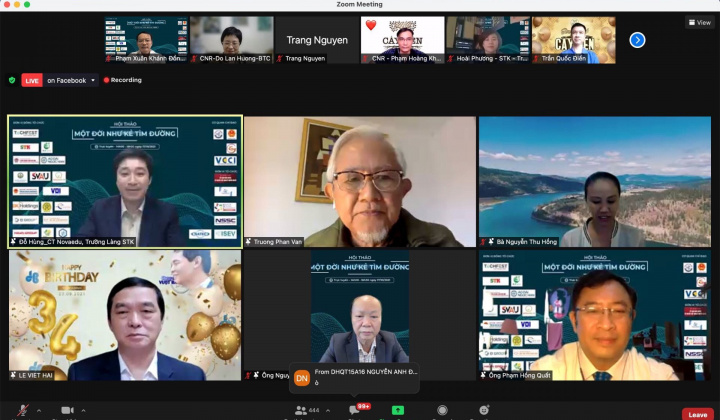720x420 pixels.
Task: Show next page of participant thumbnails
Action: [x=637, y=40]
